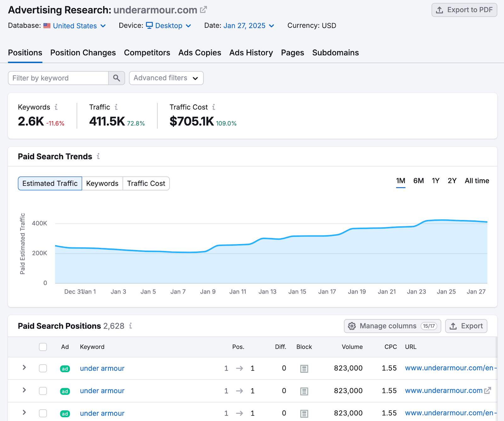Click the gear icon on Manage columns
The width and height of the screenshot is (504, 421).
pyautogui.click(x=352, y=326)
